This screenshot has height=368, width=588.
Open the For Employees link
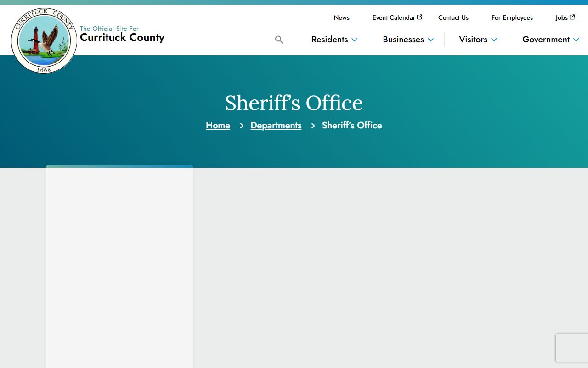pos(512,17)
